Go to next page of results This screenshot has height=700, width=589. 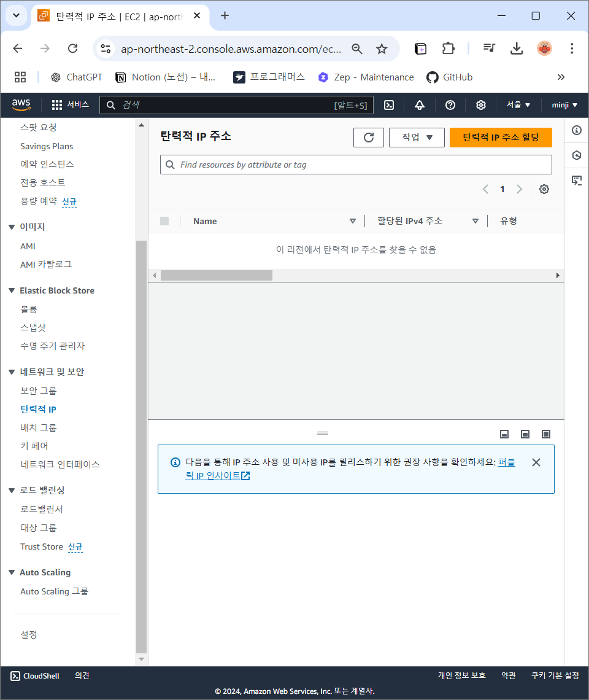pyautogui.click(x=520, y=189)
